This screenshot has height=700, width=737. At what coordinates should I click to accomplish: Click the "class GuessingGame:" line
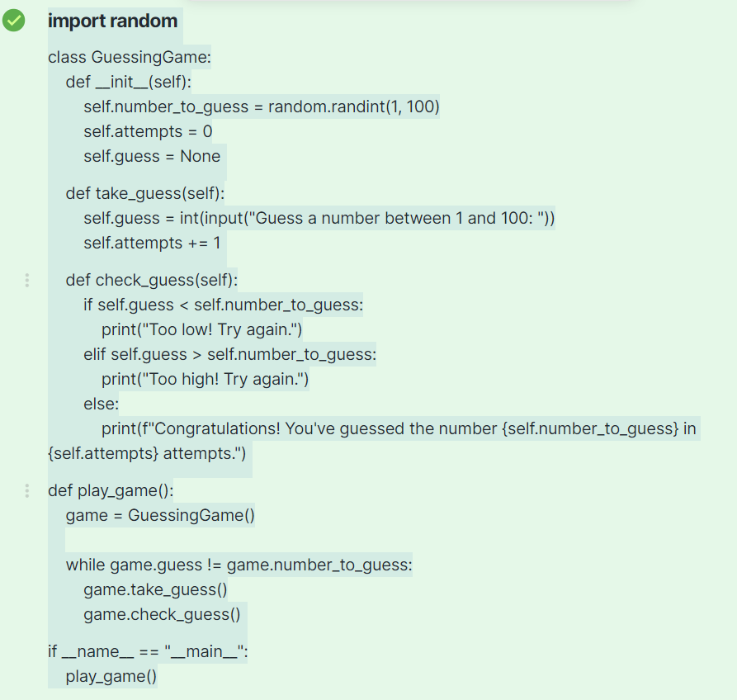pos(130,58)
